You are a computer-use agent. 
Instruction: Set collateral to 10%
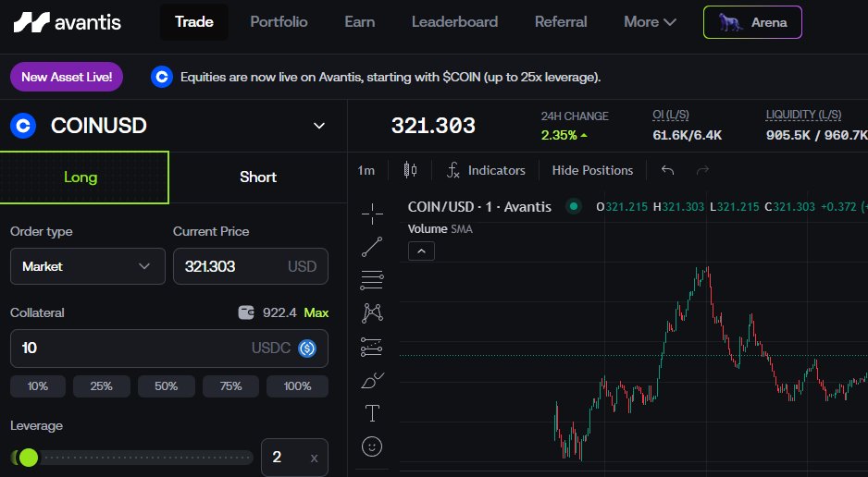point(38,386)
